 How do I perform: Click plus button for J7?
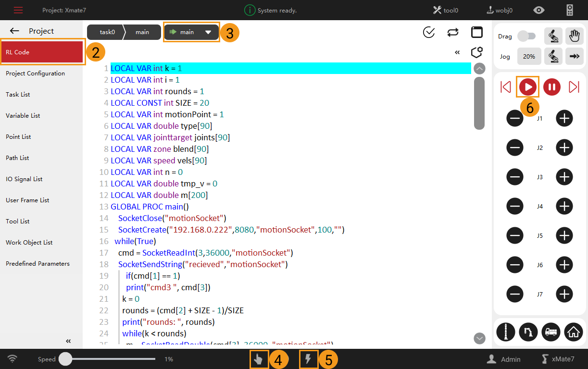tap(564, 294)
